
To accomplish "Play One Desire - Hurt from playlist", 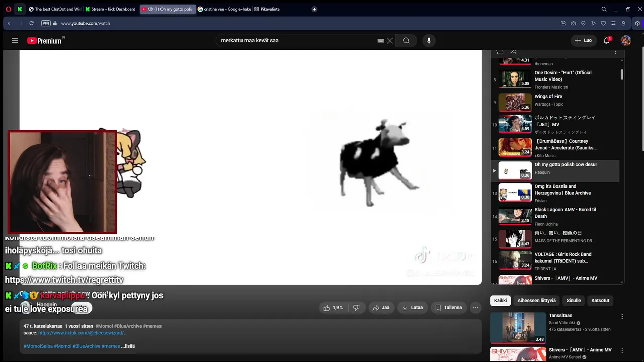I will (554, 79).
